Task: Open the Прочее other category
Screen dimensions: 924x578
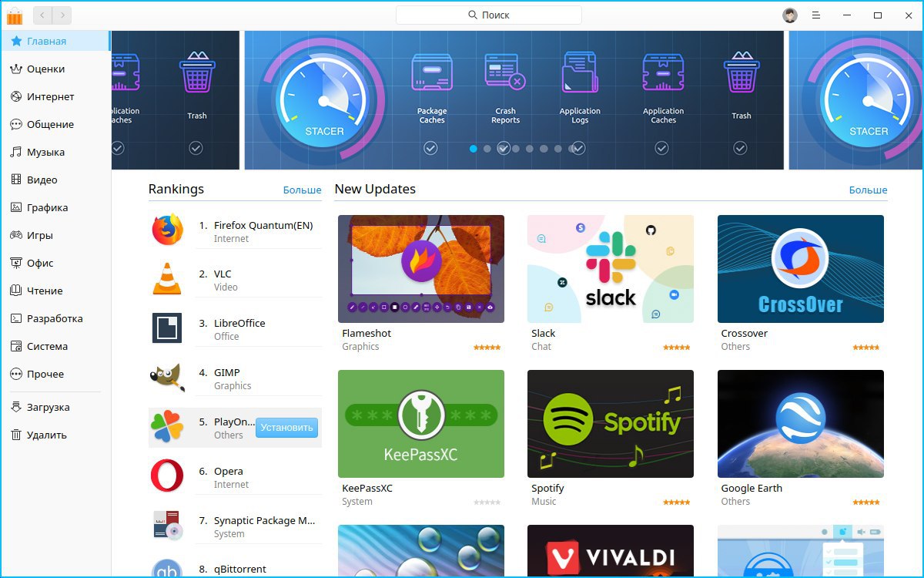Action: coord(55,374)
